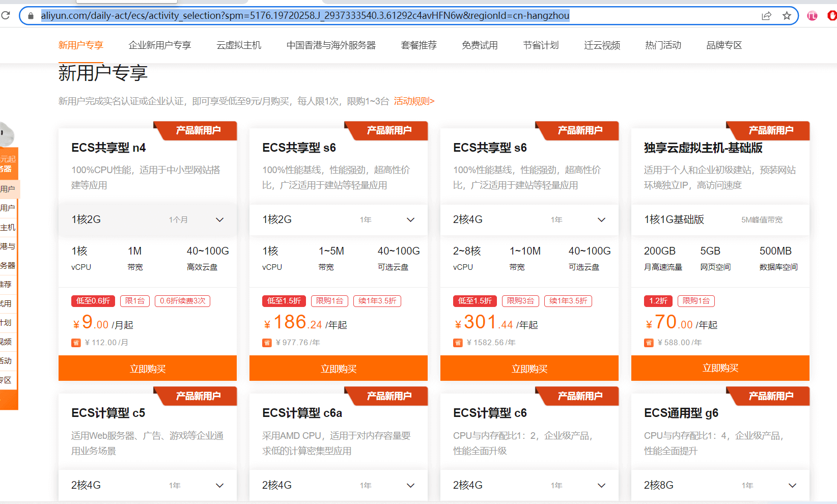Select the aliyun URL in the address bar

(x=305, y=16)
